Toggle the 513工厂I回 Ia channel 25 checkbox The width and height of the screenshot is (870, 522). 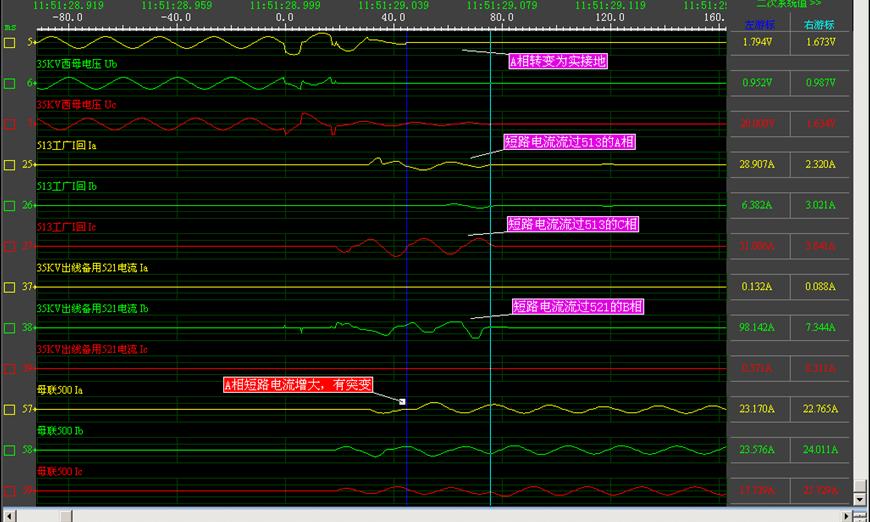[x=10, y=165]
